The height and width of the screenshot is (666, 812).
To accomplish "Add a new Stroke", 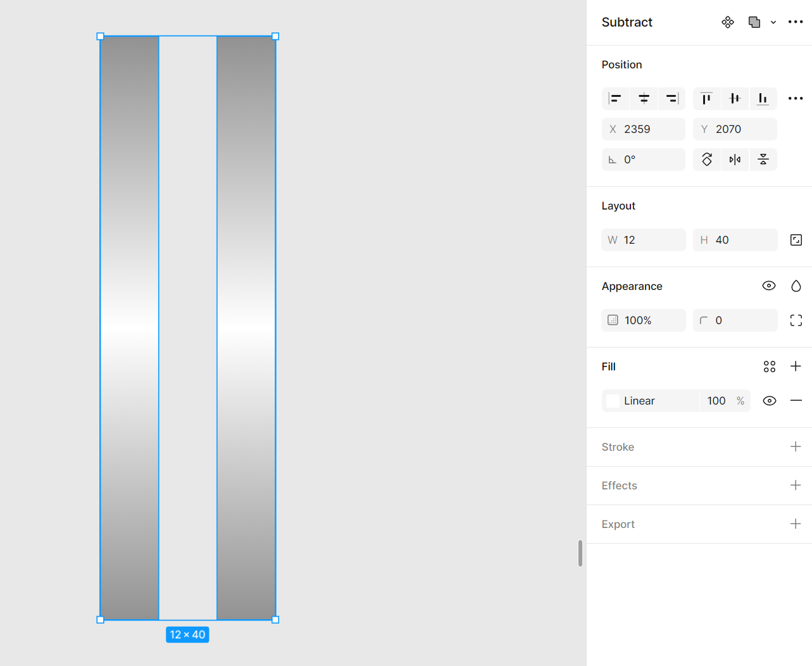I will tap(796, 447).
